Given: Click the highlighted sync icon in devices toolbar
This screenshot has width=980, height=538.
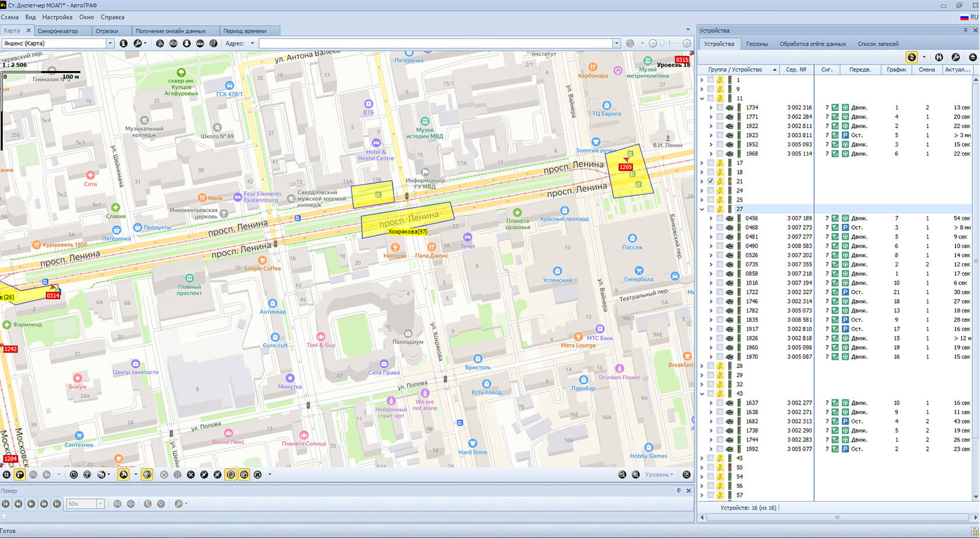Looking at the screenshot, I should coord(911,57).
